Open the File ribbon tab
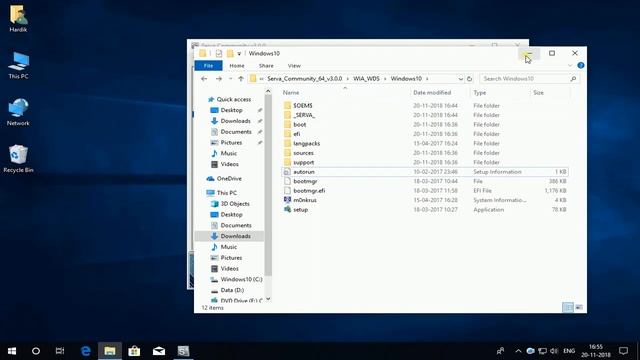Viewport: 640px width, 360px height. [x=208, y=65]
